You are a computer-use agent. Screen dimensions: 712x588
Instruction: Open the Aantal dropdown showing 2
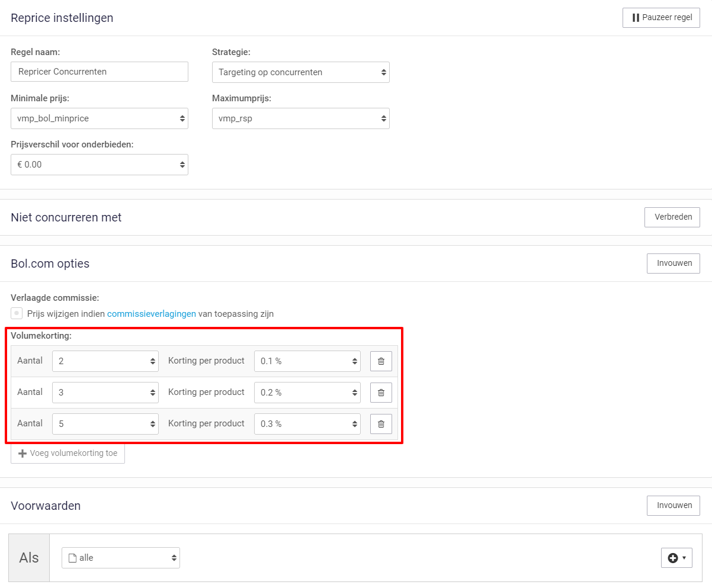[105, 361]
